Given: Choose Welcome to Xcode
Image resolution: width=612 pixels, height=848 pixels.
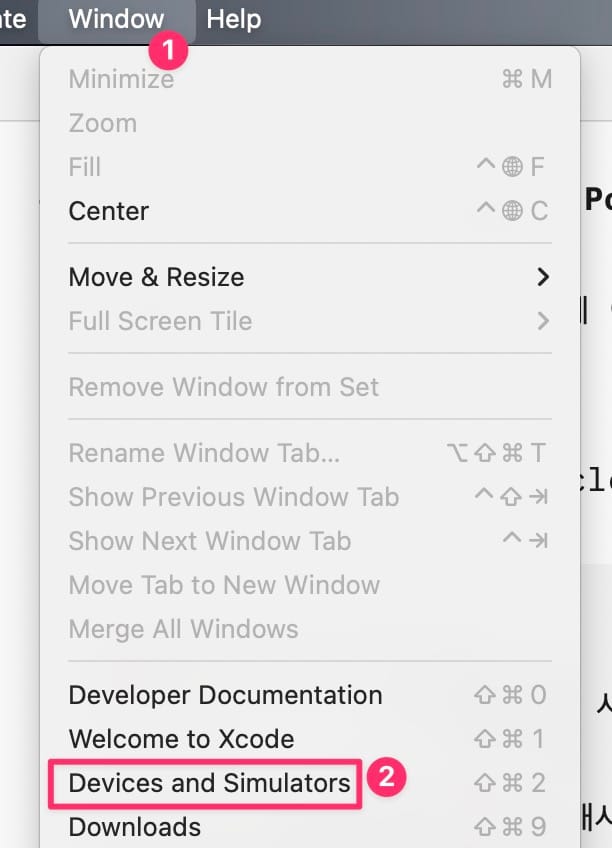Looking at the screenshot, I should [x=309, y=739].
